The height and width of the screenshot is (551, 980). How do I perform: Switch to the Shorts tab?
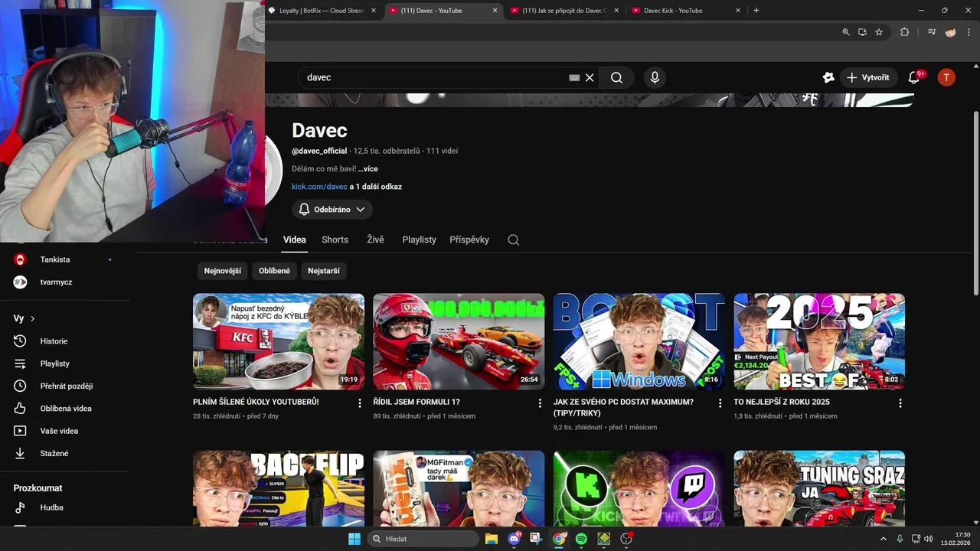point(335,240)
